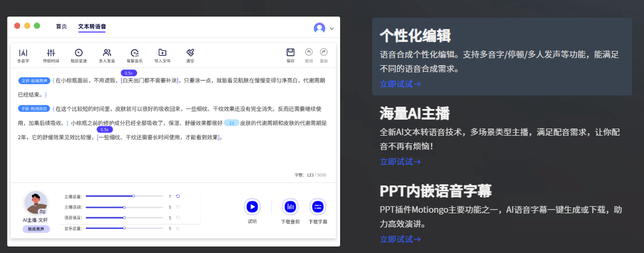Screen dimensions: 644x253
Task: Download audio with the 下载音频 button
Action: click(290, 207)
